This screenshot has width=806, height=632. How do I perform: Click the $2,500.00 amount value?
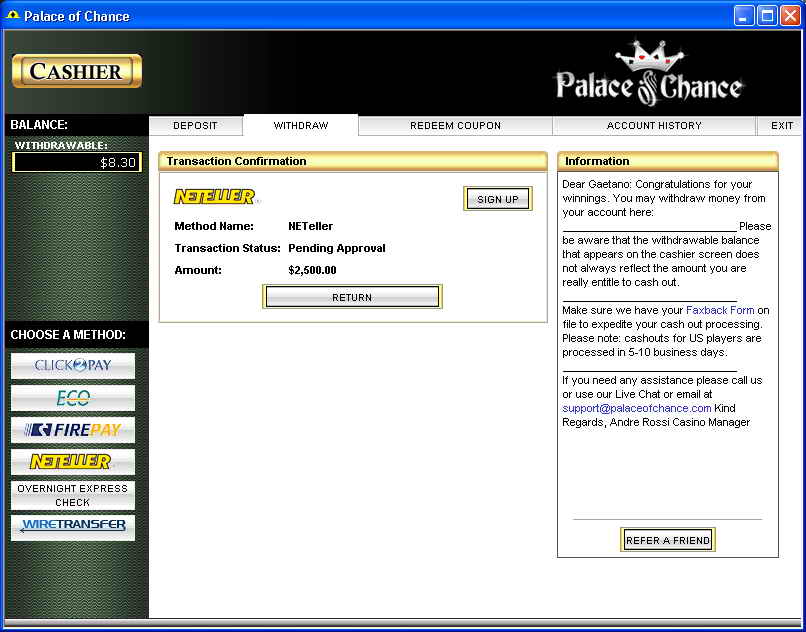[x=313, y=270]
